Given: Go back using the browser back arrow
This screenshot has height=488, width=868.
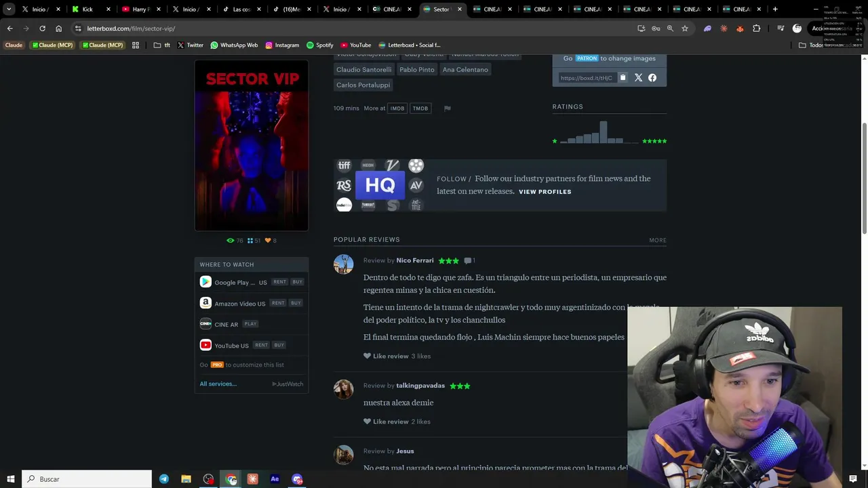Looking at the screenshot, I should [x=9, y=28].
